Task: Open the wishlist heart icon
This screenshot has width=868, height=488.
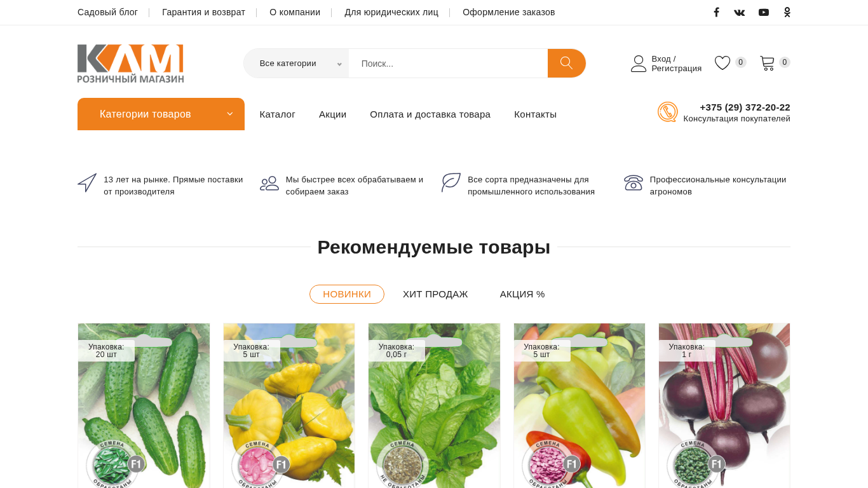Action: click(722, 63)
